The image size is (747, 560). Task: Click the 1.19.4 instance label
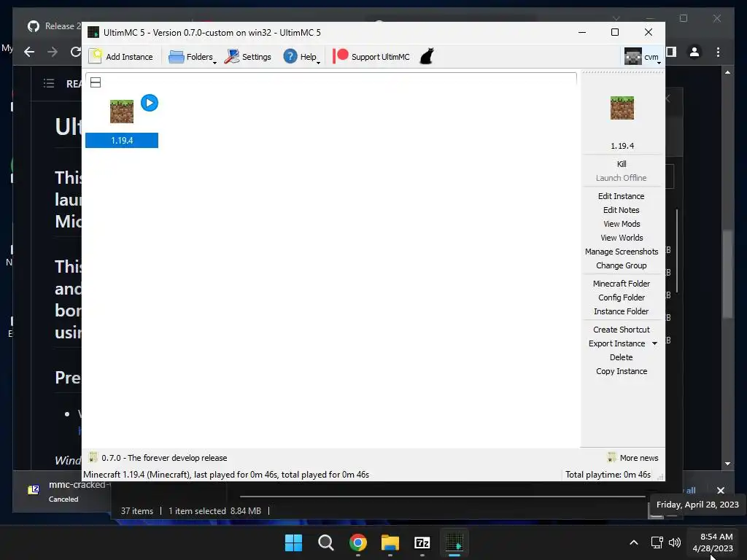122,141
